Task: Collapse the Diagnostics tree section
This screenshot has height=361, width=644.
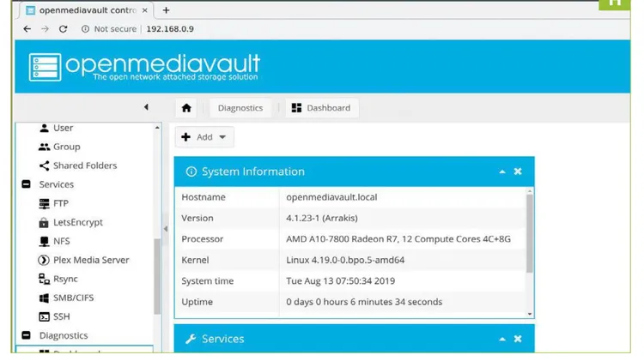Action: pyautogui.click(x=27, y=335)
